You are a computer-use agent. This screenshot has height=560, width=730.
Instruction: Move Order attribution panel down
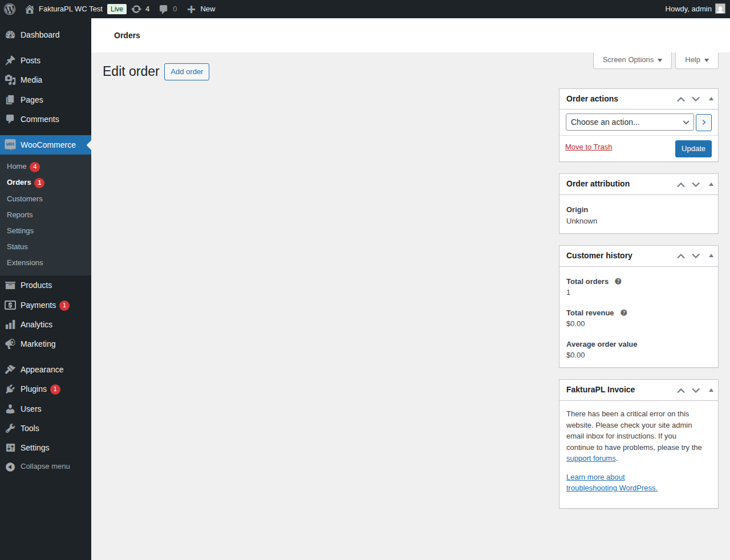click(696, 185)
